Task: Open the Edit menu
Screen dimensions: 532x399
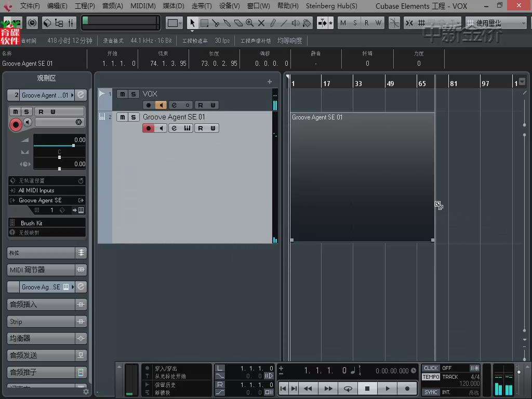Action: coord(57,6)
